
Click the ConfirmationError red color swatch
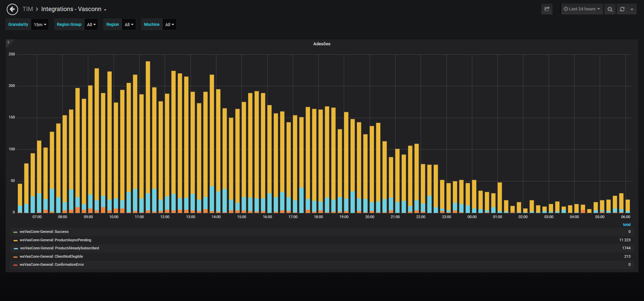15,265
